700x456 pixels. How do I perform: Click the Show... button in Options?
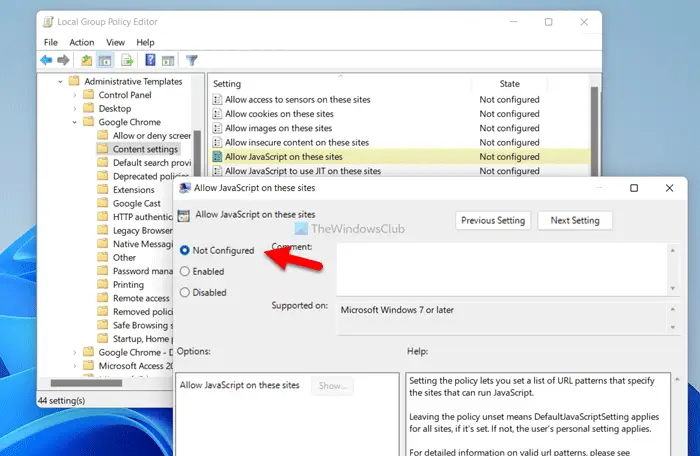pos(333,385)
